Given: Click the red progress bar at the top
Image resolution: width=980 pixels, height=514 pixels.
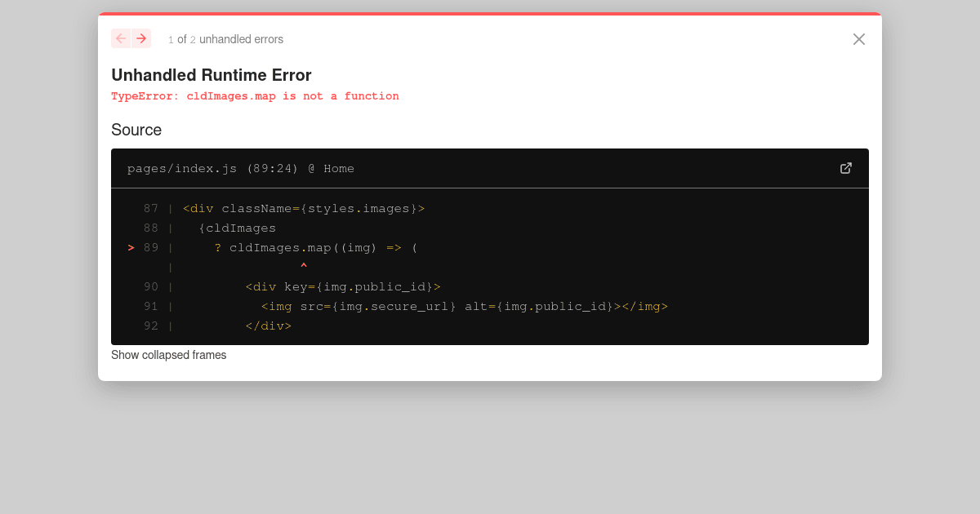Looking at the screenshot, I should [x=490, y=14].
